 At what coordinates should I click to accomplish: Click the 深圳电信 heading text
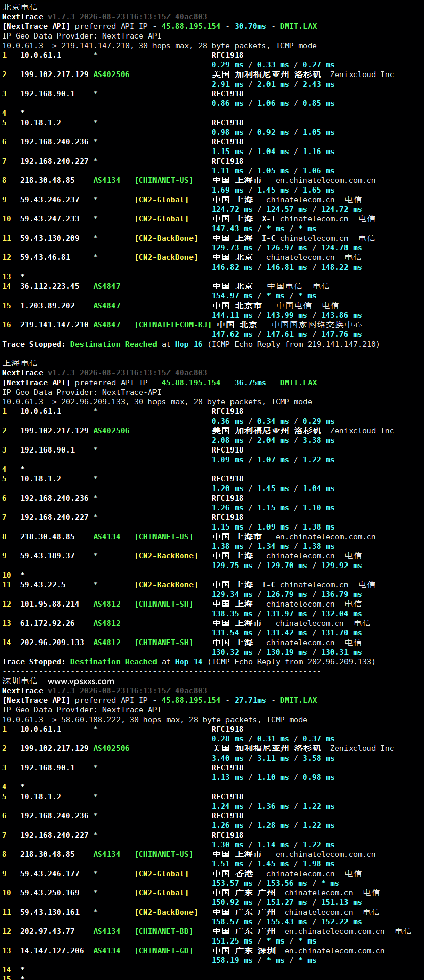(20, 681)
